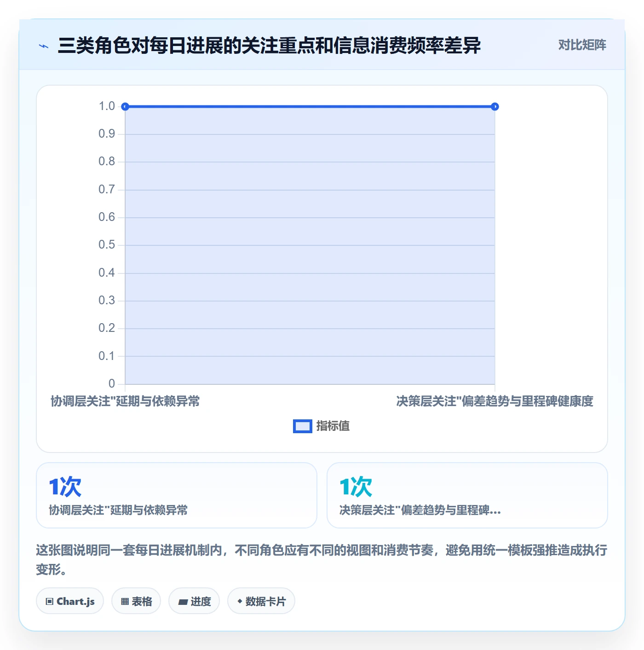This screenshot has width=644, height=650.
Task: Click the y-axis value 1.0
Action: 107,106
